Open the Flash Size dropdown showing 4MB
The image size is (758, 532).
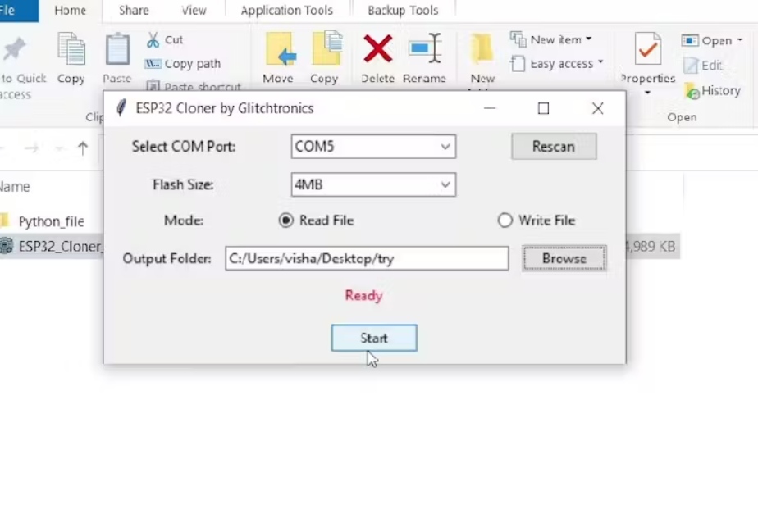(373, 184)
